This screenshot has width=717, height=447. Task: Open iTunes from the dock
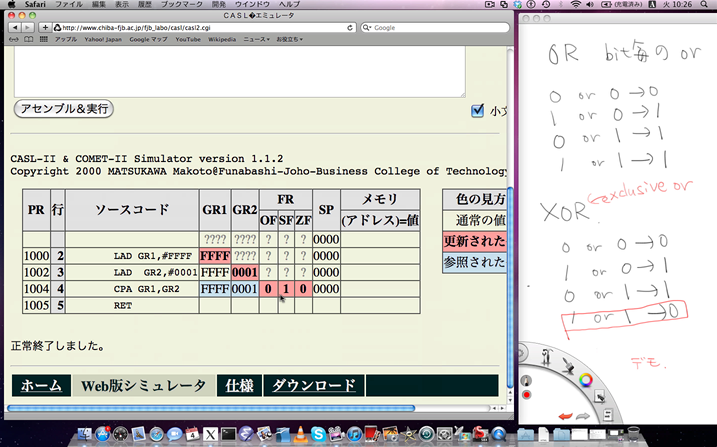(354, 434)
